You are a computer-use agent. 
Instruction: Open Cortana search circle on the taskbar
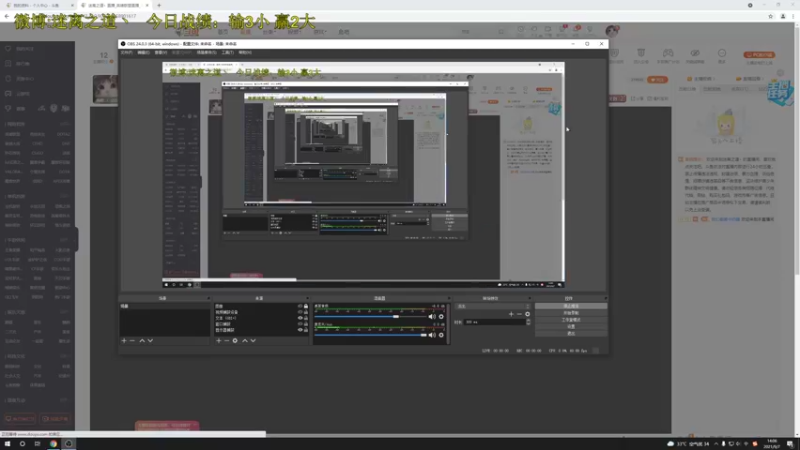22,444
